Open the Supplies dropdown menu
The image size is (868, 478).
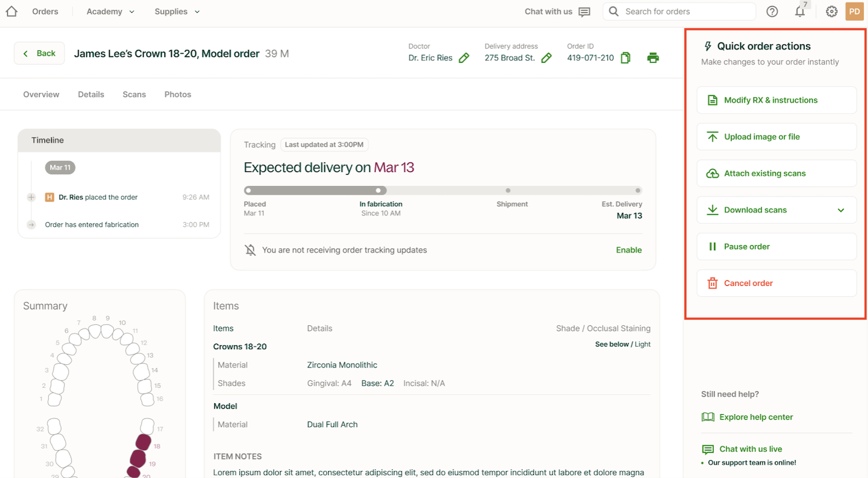pyautogui.click(x=177, y=12)
